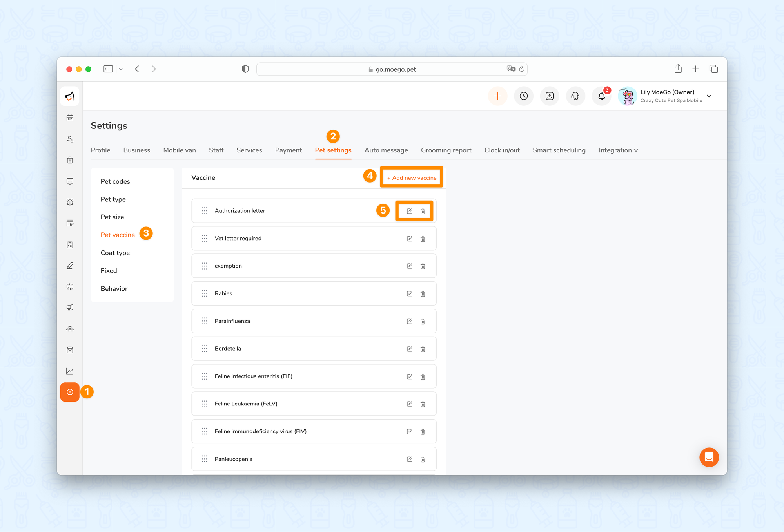
Task: Click the orange chat bubble button
Action: pos(709,457)
